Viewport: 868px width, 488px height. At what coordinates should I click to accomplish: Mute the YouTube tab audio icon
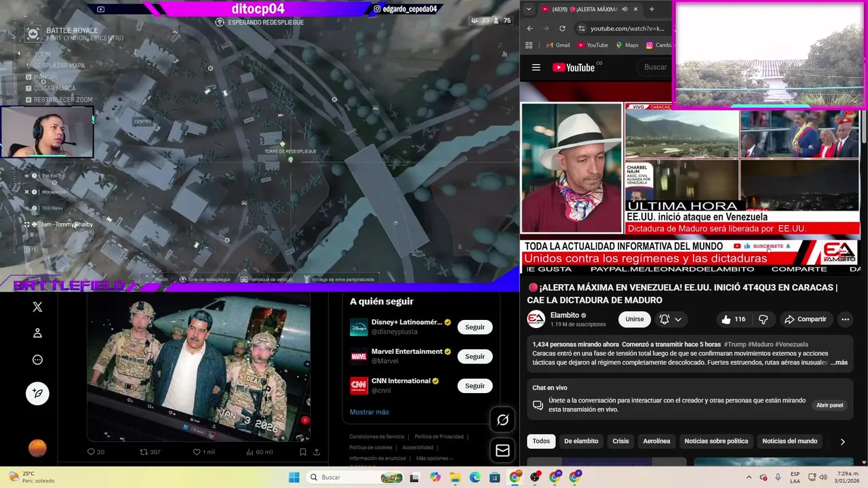624,9
